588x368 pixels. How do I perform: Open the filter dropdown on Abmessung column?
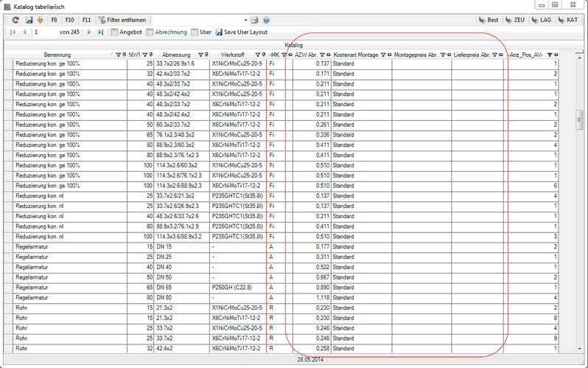coord(200,55)
